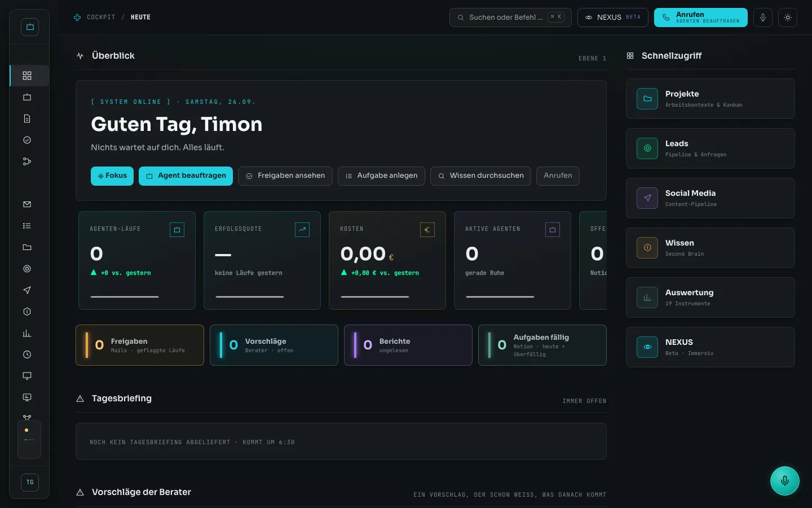Open the Berichte ungelesen card
The height and width of the screenshot is (508, 812).
[x=408, y=345]
